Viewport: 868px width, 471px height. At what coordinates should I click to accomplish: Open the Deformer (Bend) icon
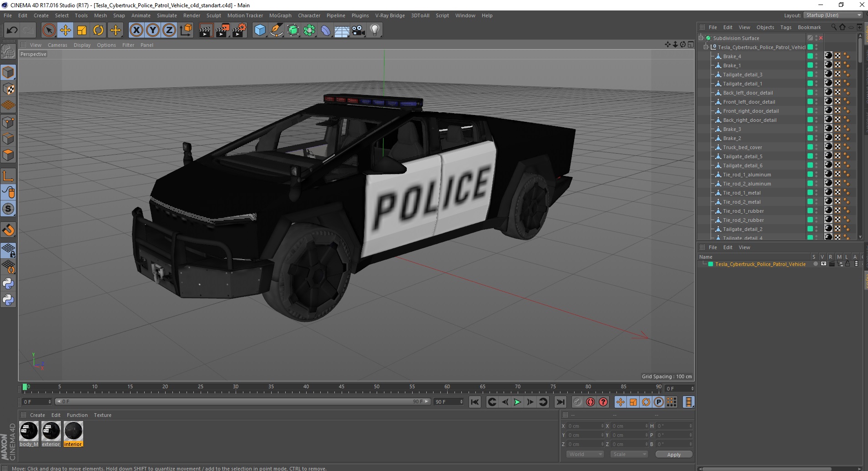(326, 30)
